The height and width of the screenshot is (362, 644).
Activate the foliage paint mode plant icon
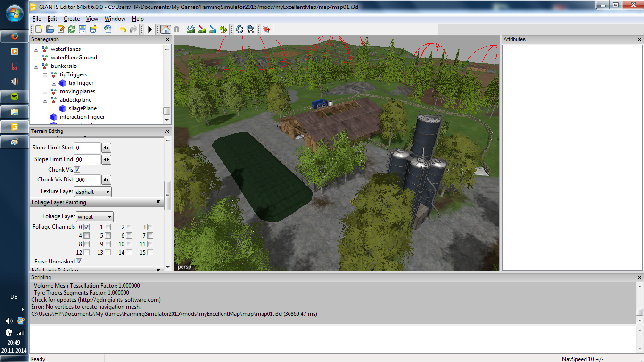click(x=223, y=29)
